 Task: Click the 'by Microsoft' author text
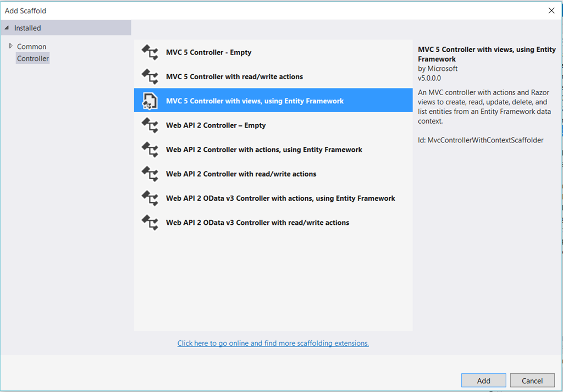tap(438, 69)
